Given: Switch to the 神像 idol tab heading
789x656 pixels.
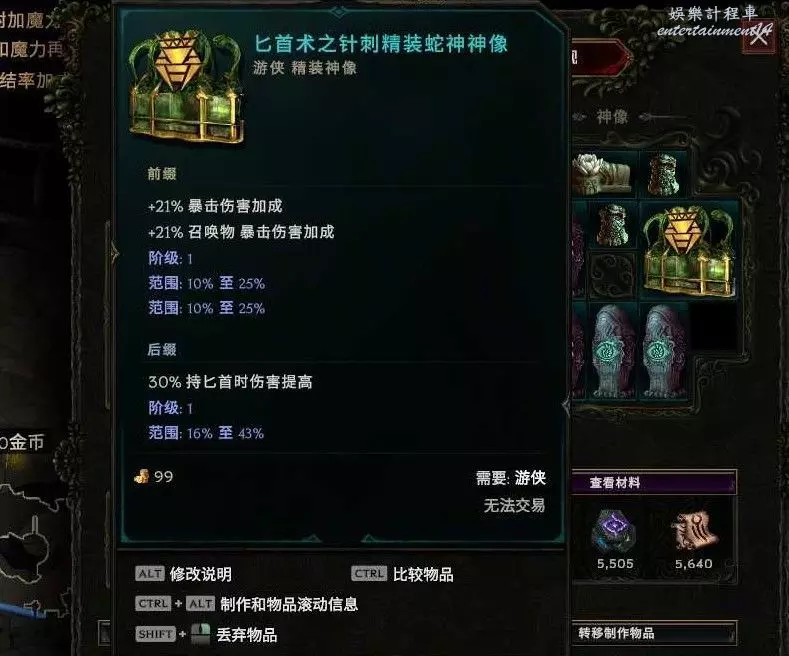Looking at the screenshot, I should coord(612,117).
